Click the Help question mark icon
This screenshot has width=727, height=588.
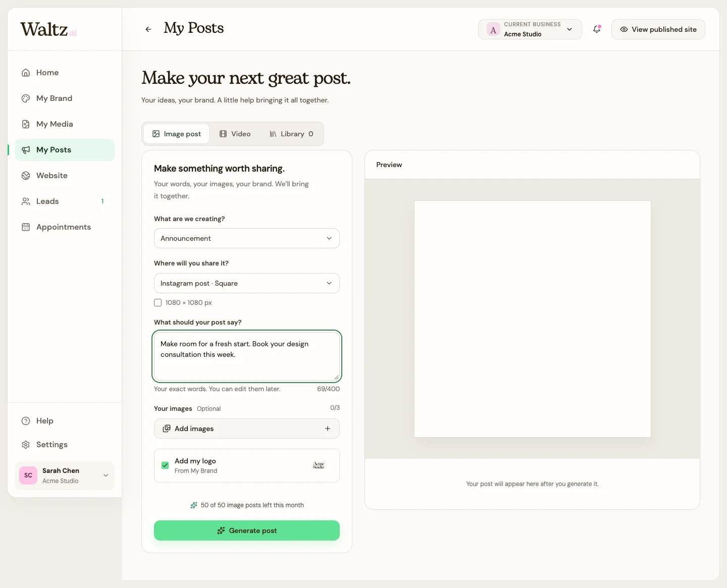pos(26,421)
